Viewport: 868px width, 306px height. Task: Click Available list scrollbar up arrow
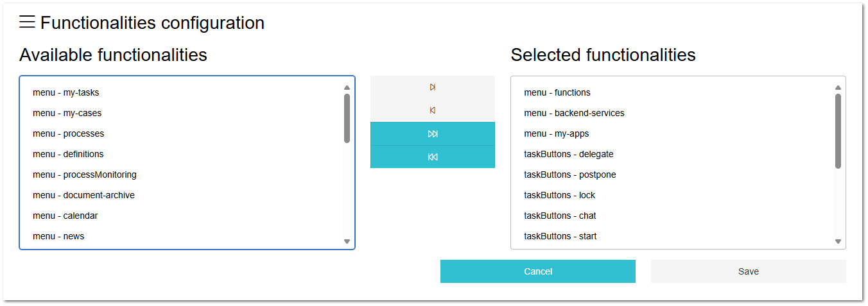347,88
